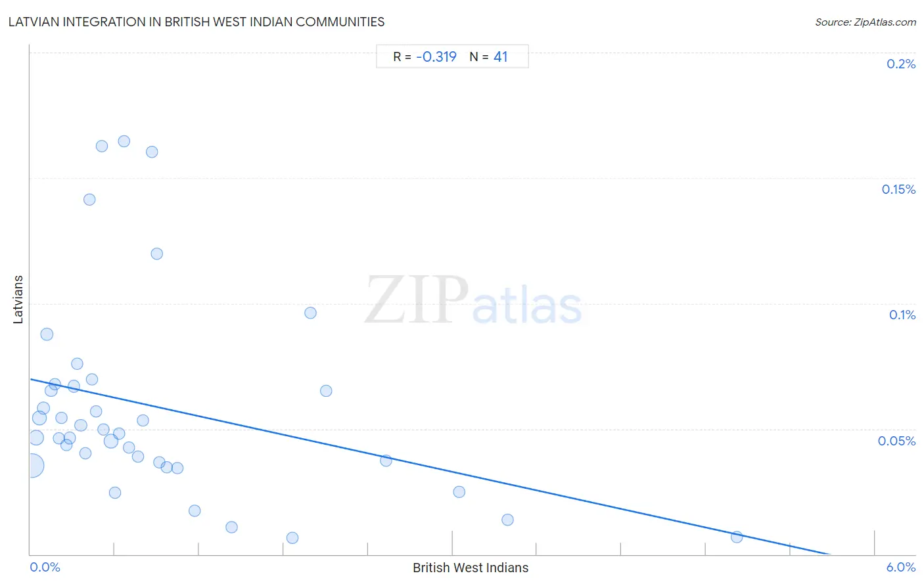This screenshot has height=586, width=924.
Task: Select the largest data point near origin
Action: (x=31, y=466)
